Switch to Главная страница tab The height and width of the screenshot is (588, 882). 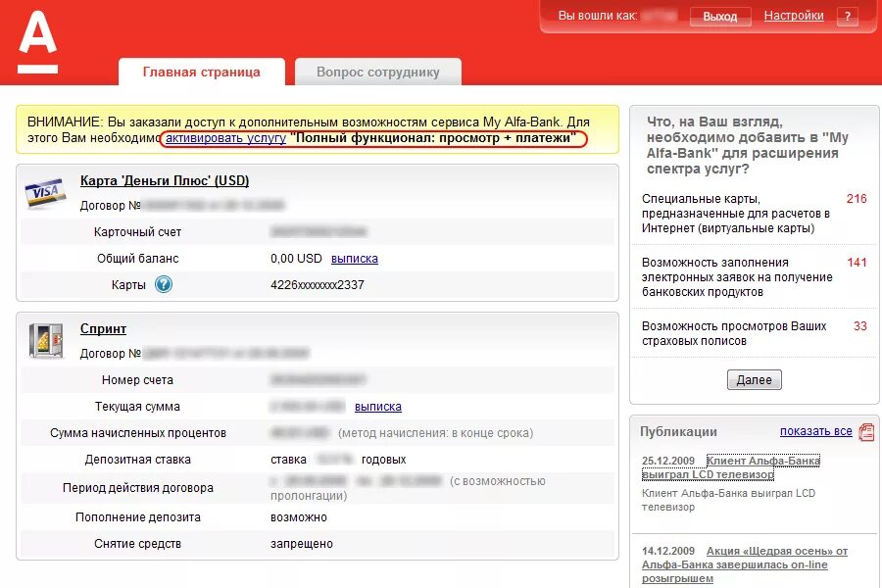(x=201, y=72)
